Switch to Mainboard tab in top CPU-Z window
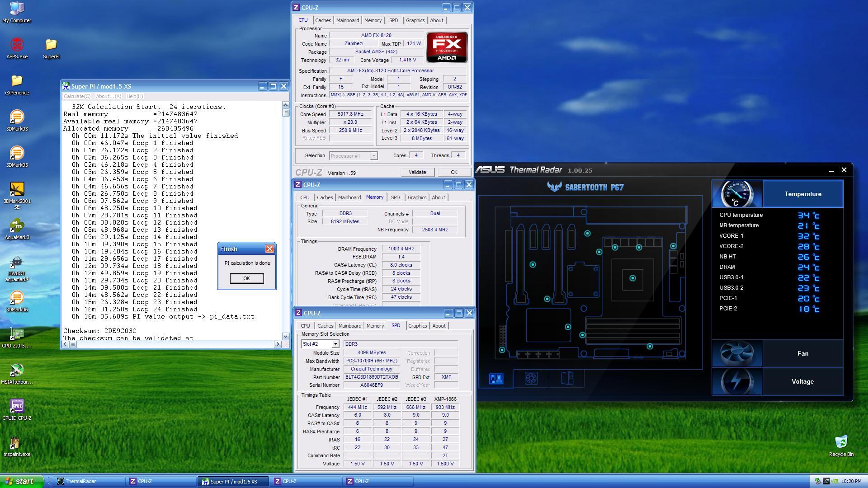This screenshot has height=488, width=868. pyautogui.click(x=347, y=20)
